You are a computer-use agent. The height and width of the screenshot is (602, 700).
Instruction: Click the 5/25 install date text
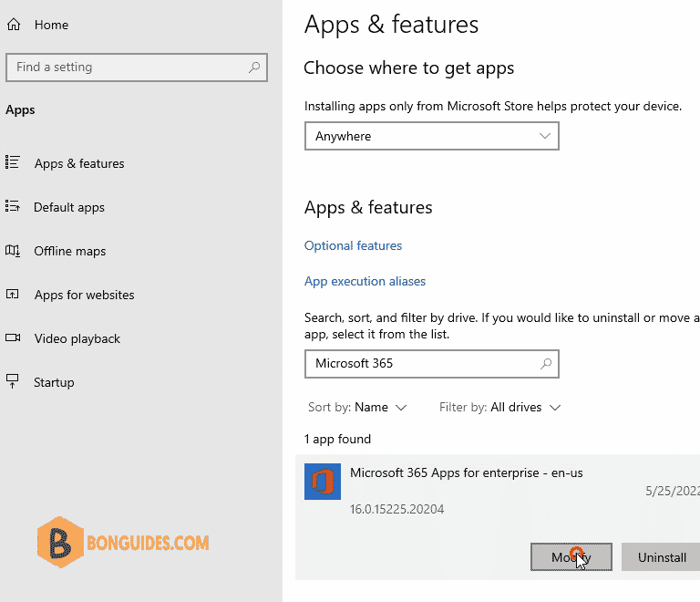tap(673, 491)
